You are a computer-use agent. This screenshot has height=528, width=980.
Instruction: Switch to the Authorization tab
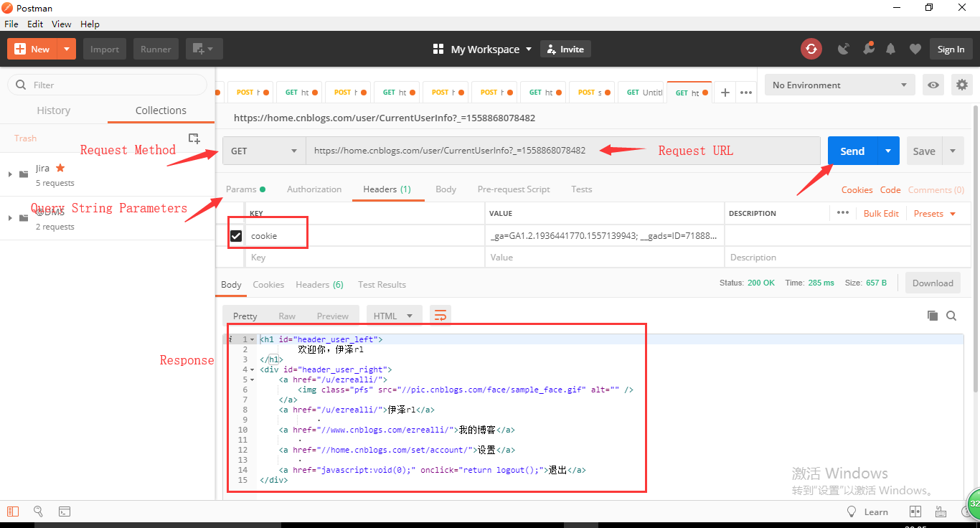click(314, 189)
